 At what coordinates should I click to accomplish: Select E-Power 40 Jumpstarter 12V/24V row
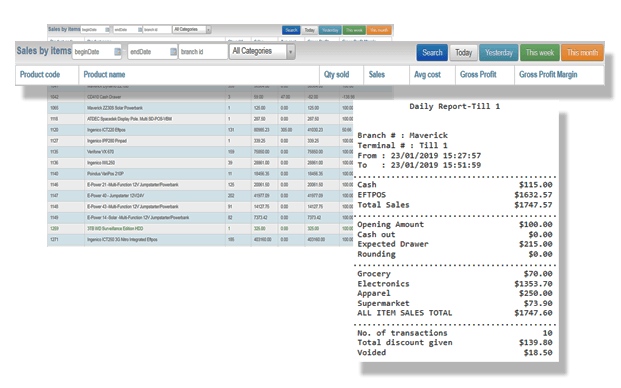point(200,196)
